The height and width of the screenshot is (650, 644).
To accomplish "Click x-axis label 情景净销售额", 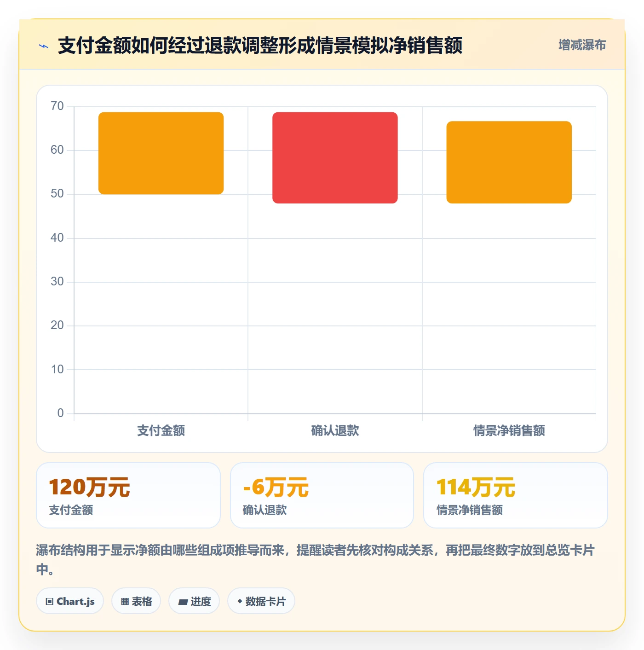I will click(509, 431).
